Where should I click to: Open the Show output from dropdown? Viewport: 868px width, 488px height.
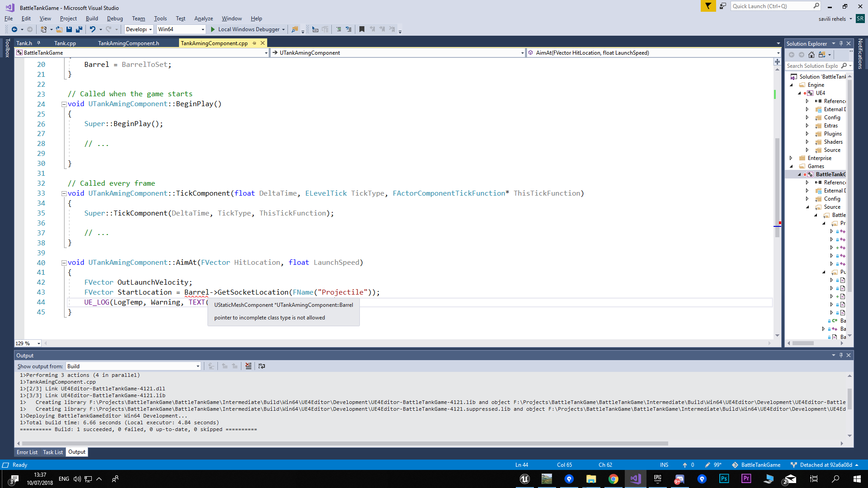(x=198, y=366)
